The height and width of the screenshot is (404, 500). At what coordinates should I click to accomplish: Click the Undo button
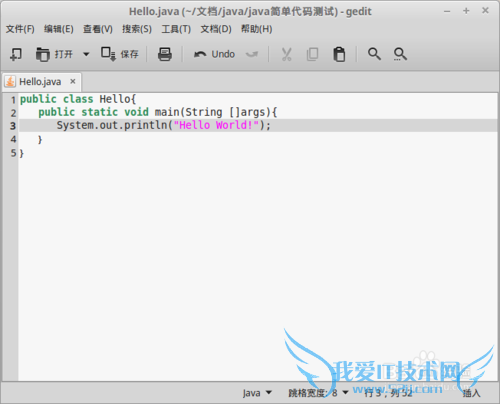click(214, 54)
